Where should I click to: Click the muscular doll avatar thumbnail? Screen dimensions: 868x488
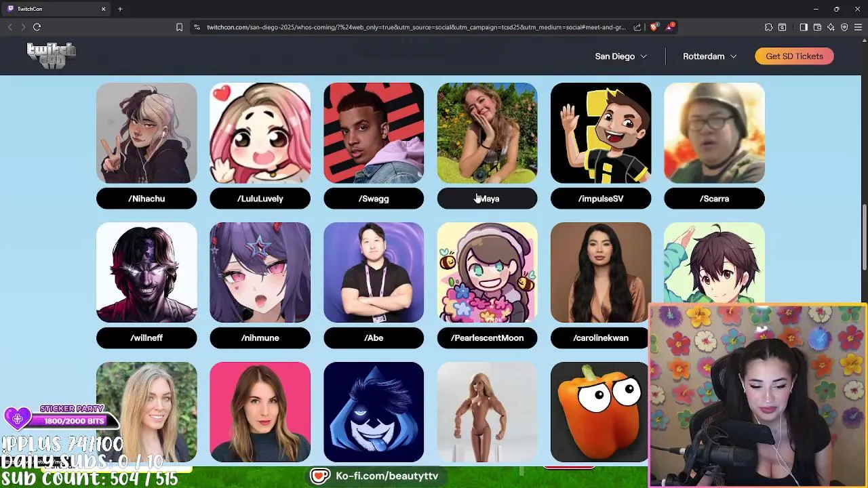(x=488, y=412)
